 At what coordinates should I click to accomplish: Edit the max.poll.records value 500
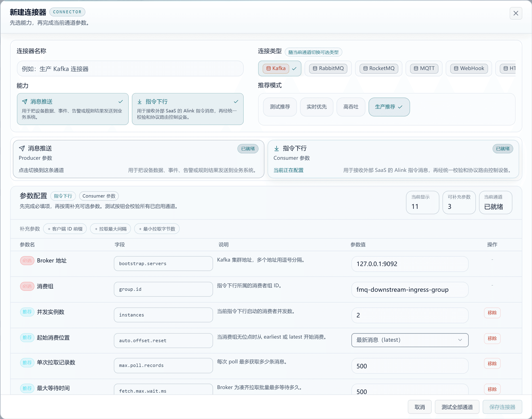pos(410,366)
